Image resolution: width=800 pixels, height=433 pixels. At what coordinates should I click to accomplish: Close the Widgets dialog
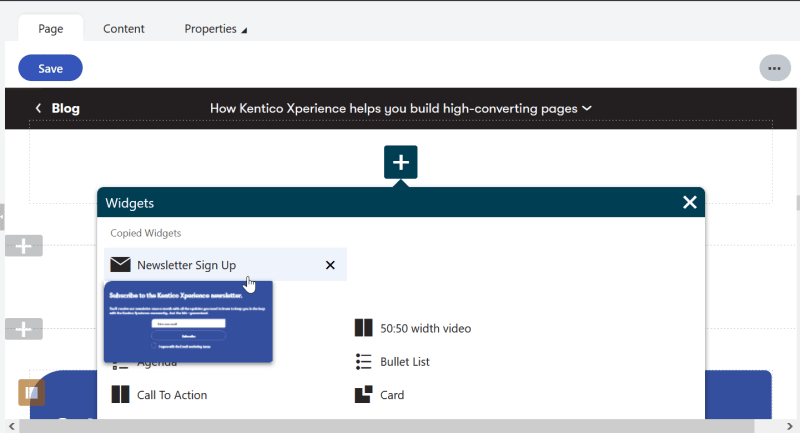tap(689, 202)
